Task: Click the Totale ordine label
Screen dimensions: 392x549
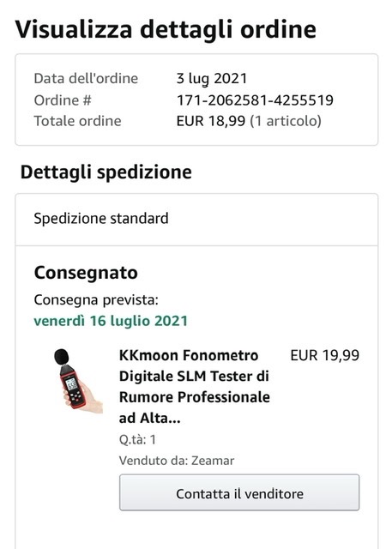Action: click(77, 121)
